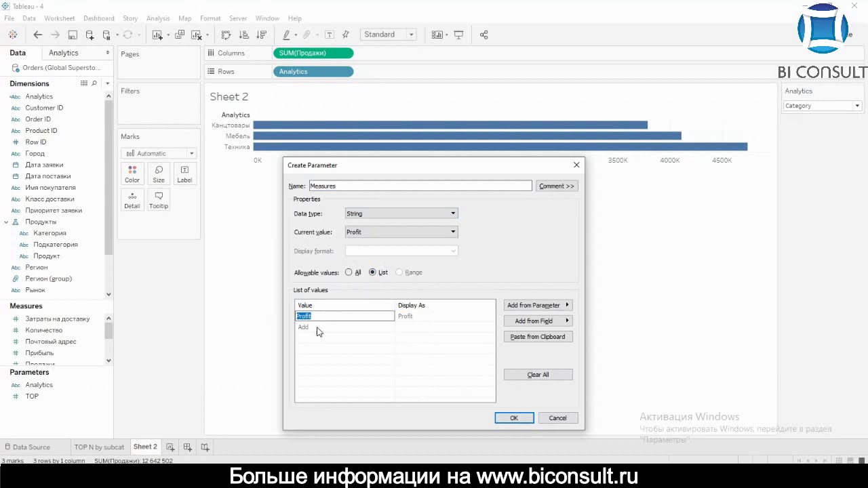Select the All allowable values radio
Image resolution: width=868 pixels, height=488 pixels.
point(349,272)
